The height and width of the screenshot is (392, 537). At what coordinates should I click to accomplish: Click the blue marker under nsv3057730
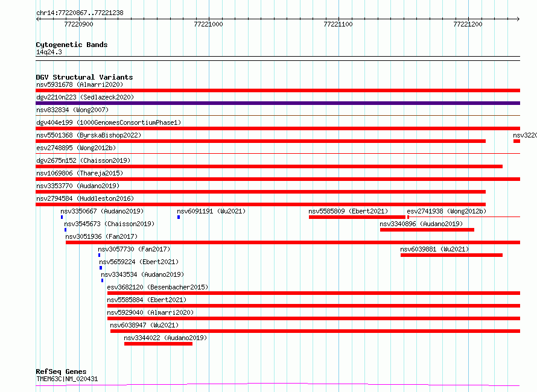(x=100, y=255)
